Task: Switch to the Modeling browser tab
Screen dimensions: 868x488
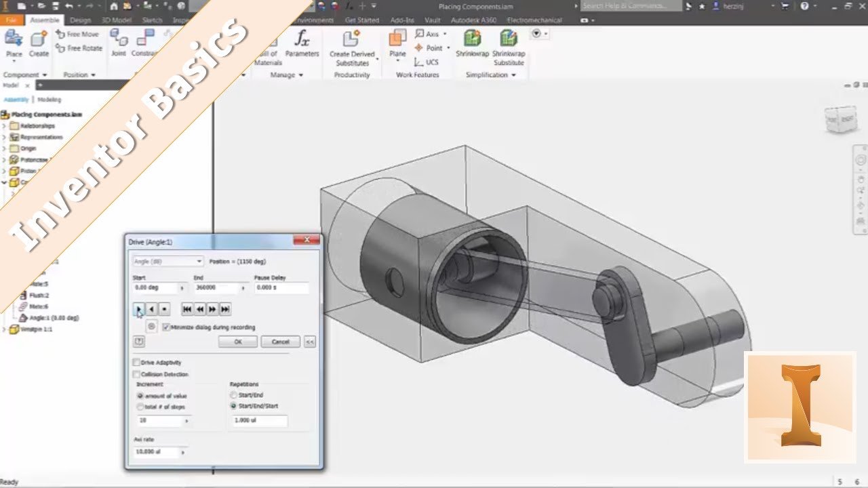Action: [x=49, y=100]
